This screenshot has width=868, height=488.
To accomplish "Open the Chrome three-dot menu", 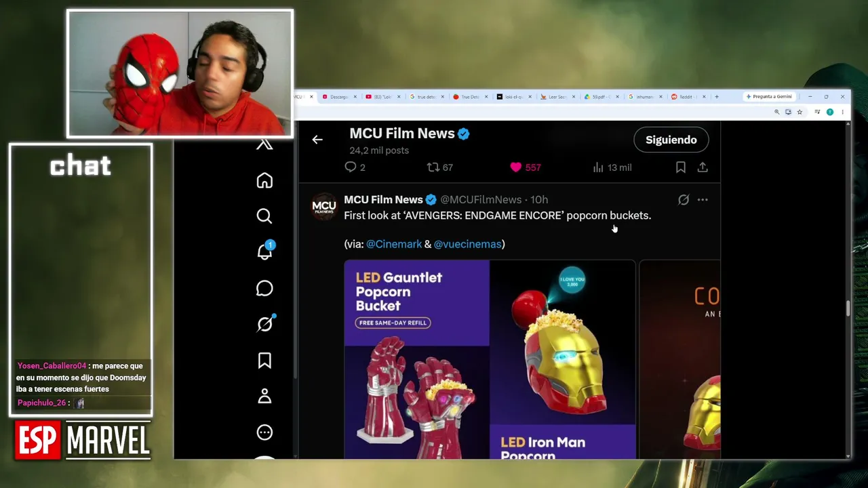I will [842, 112].
